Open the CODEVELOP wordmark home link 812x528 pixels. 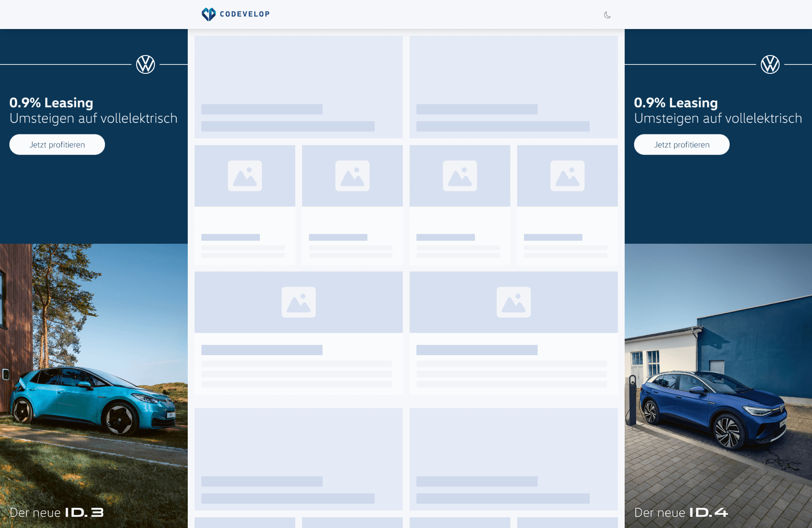click(x=244, y=14)
